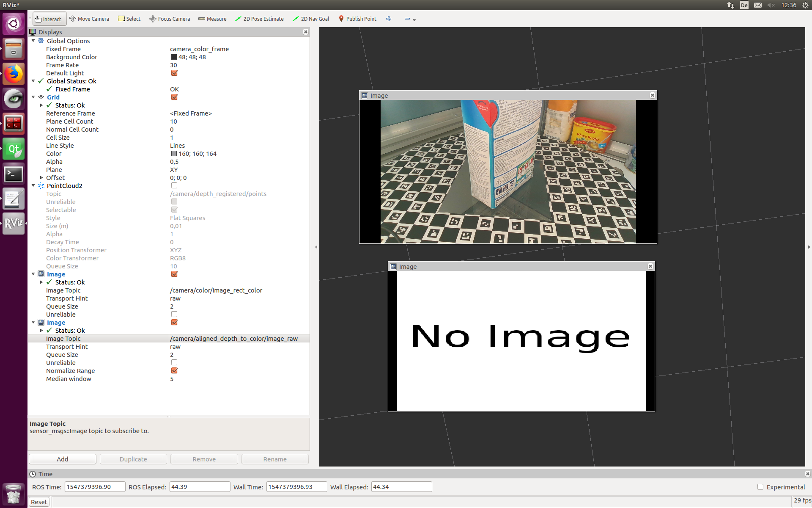Click the Reset button in Time panel
This screenshot has height=508, width=812.
click(x=38, y=502)
